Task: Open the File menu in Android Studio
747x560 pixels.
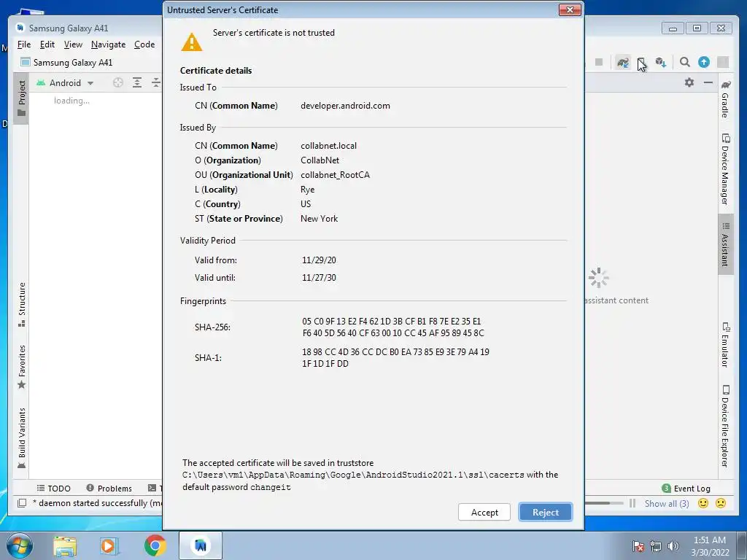Action: point(24,44)
